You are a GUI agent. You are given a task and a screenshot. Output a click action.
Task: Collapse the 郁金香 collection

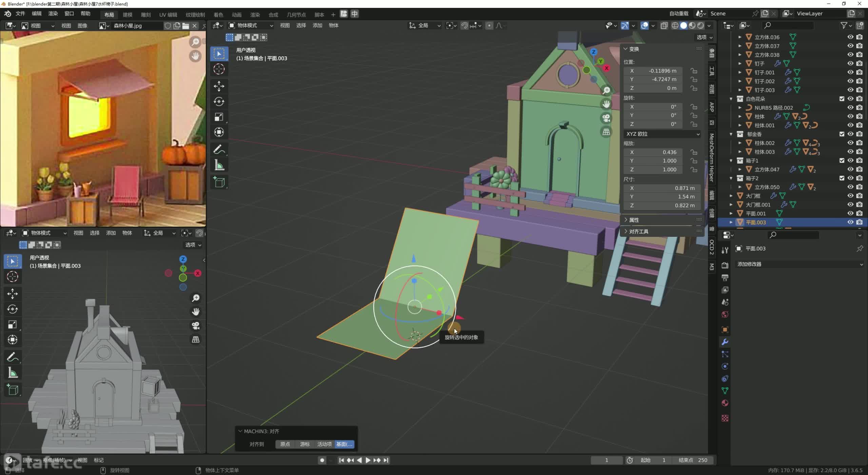pyautogui.click(x=731, y=134)
